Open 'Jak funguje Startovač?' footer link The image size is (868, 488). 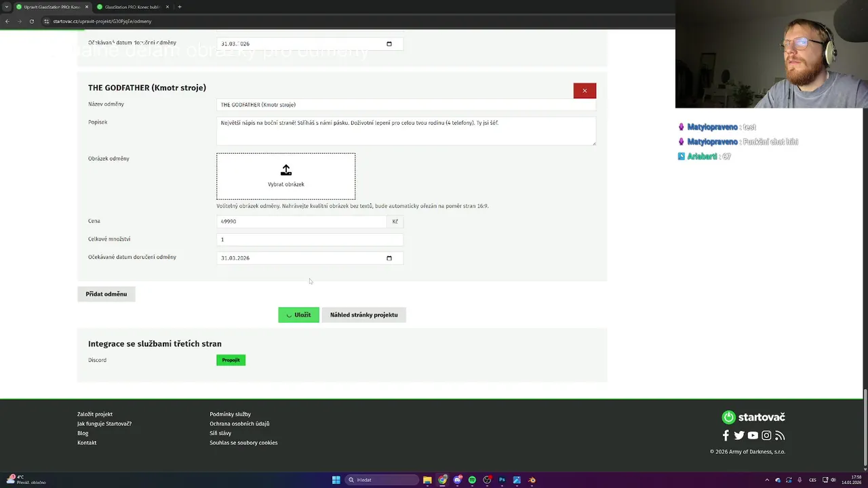click(104, 424)
